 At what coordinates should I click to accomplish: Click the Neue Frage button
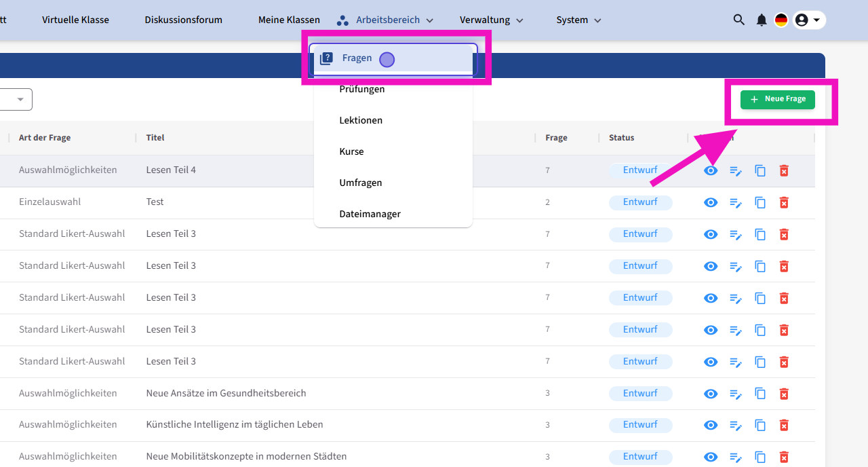tap(778, 99)
